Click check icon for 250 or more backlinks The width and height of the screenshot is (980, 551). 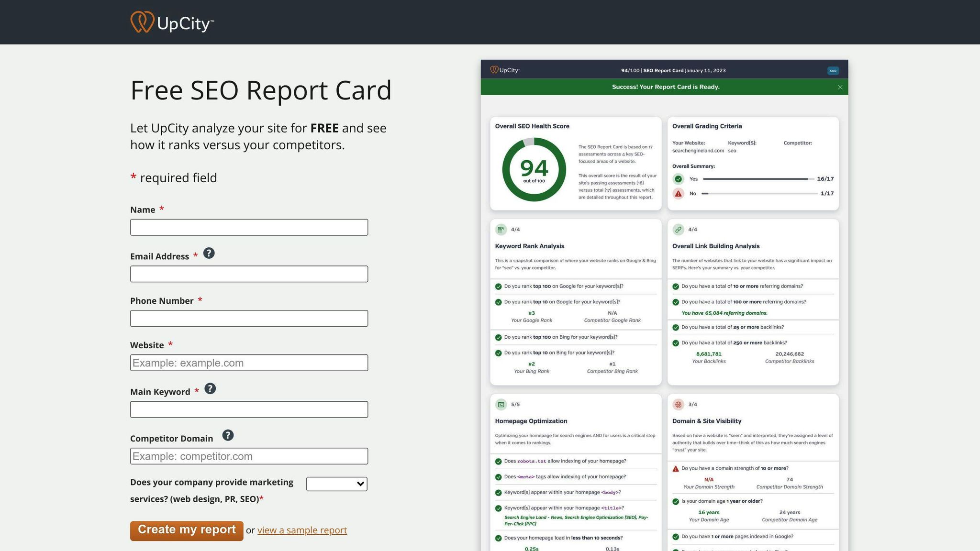click(x=676, y=343)
